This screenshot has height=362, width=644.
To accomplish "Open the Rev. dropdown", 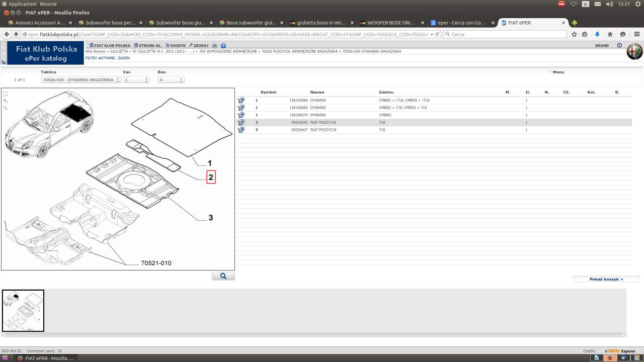I will tap(171, 79).
